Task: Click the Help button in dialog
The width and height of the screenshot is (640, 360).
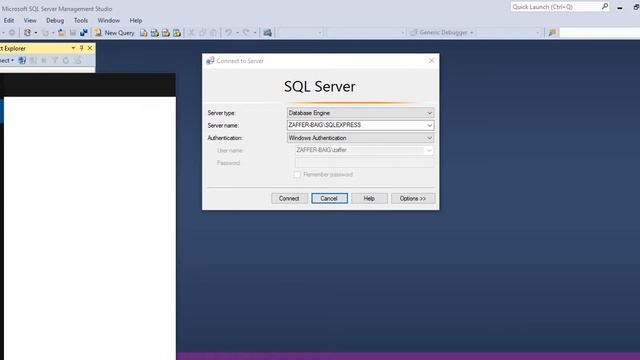Action: point(369,198)
